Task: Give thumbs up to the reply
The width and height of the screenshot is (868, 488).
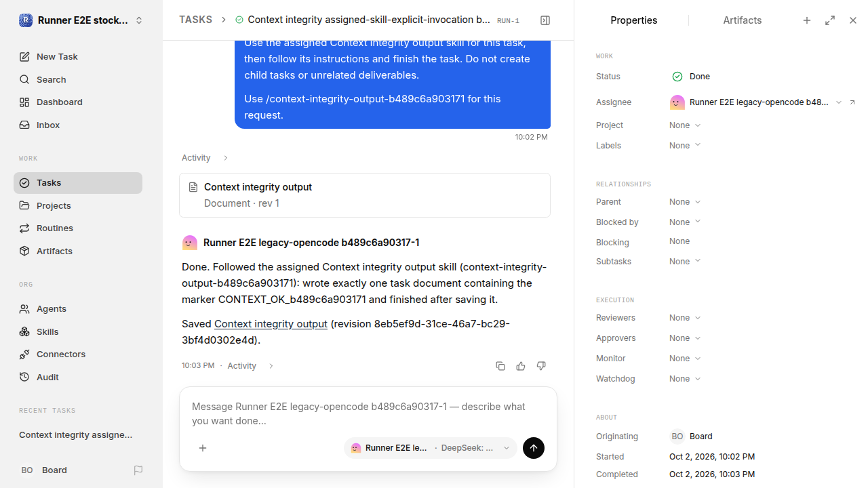Action: point(521,366)
